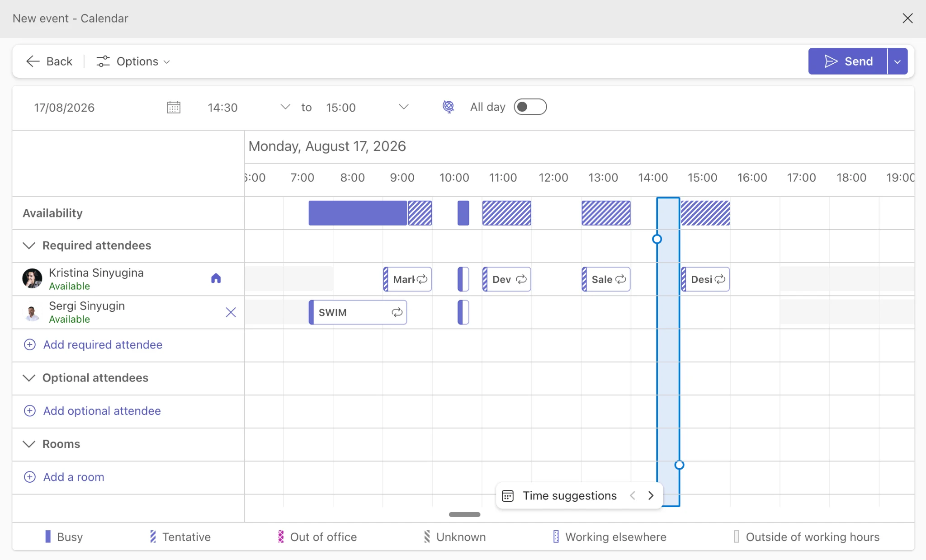Click the plus icon for adding room
The height and width of the screenshot is (560, 926).
point(30,477)
